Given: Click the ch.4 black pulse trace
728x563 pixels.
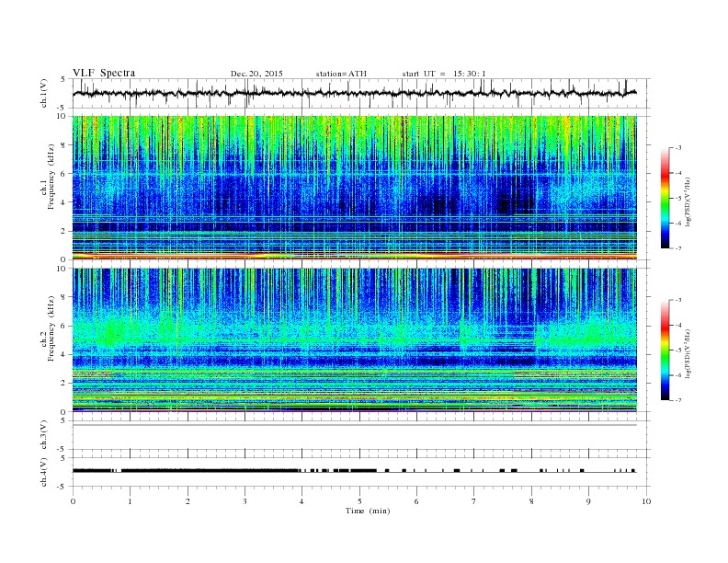Looking at the screenshot, I should (355, 471).
